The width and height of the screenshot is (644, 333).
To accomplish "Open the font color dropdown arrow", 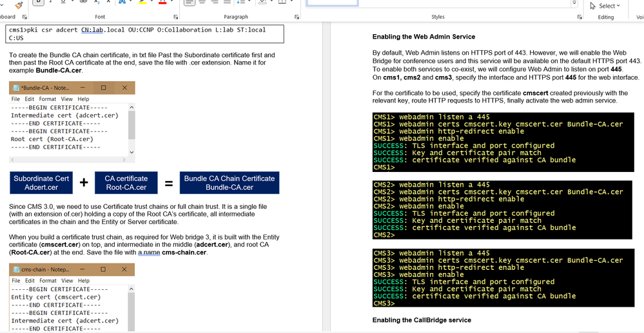I will pyautogui.click(x=171, y=2).
